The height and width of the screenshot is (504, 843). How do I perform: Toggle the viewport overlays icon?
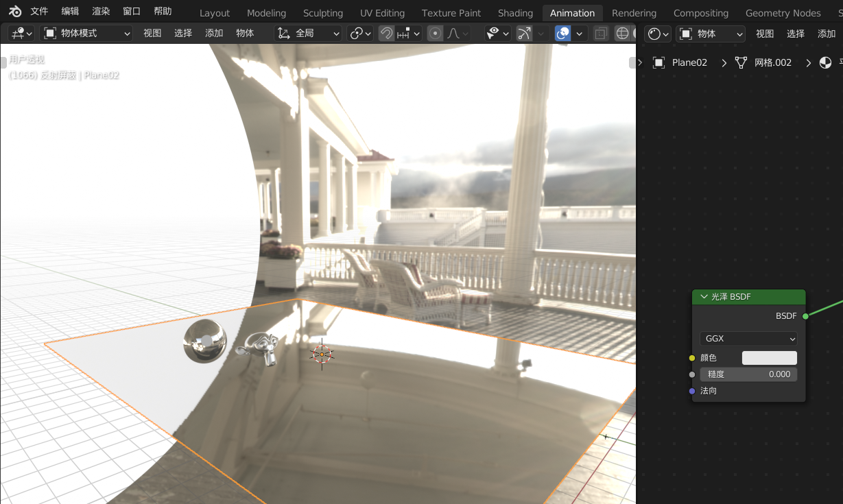(562, 33)
